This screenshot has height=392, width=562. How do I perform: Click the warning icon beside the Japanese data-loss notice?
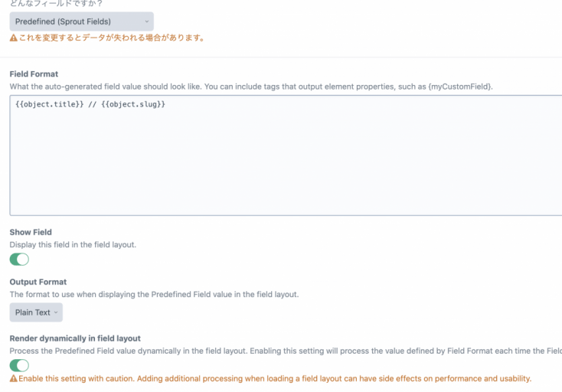coord(14,38)
